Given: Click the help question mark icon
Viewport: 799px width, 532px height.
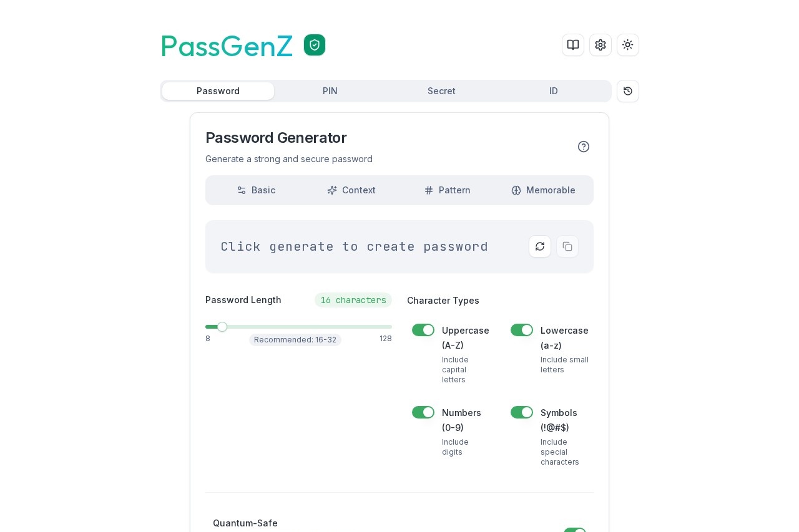Looking at the screenshot, I should pyautogui.click(x=584, y=147).
